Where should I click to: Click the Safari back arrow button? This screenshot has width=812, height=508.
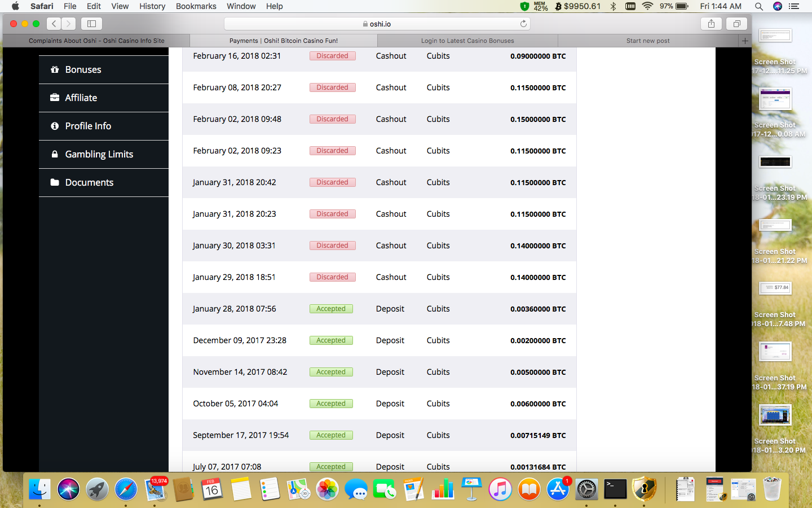(x=54, y=24)
